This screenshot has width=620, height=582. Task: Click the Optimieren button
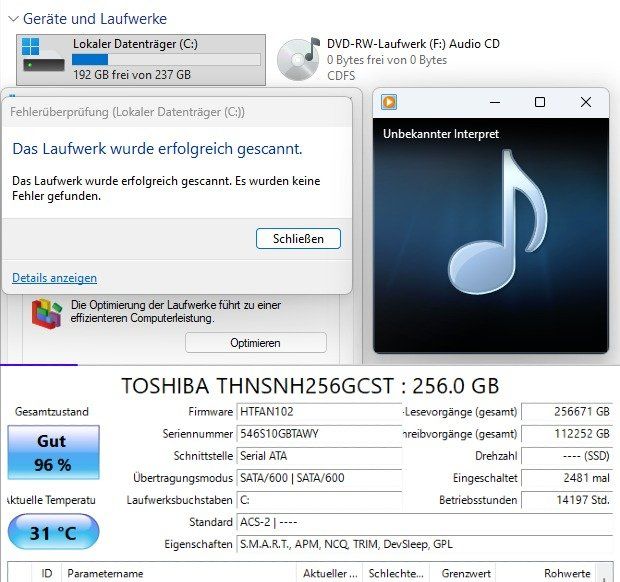[256, 343]
